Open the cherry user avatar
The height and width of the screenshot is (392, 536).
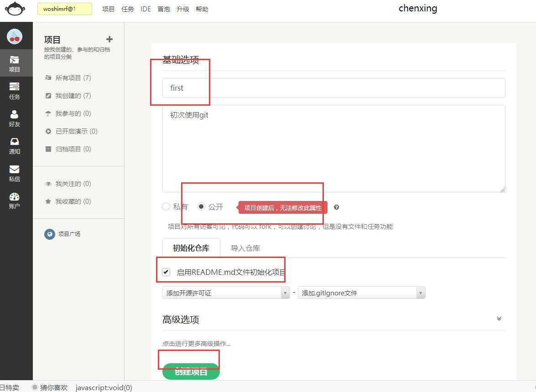(x=15, y=36)
